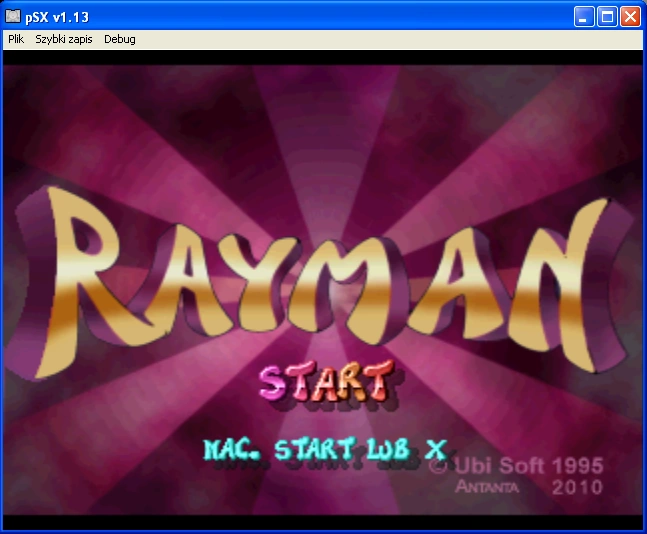Click the Ubi Soft 1995 copyright text
The width and height of the screenshot is (647, 534).
515,465
